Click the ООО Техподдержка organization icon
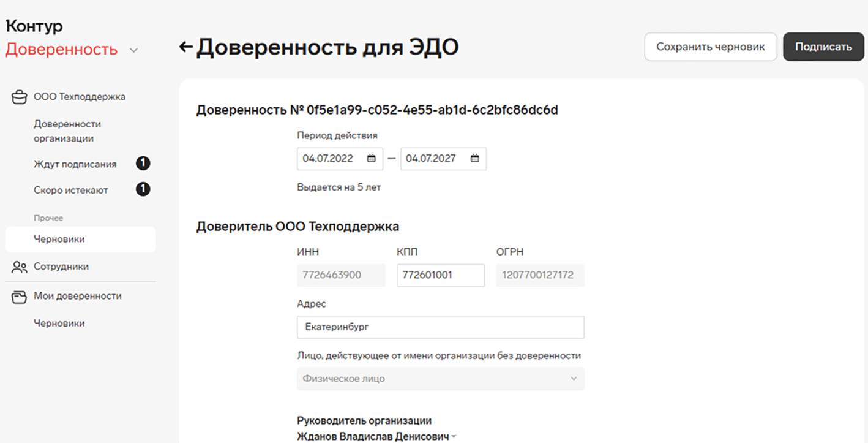868x443 pixels. pos(20,97)
